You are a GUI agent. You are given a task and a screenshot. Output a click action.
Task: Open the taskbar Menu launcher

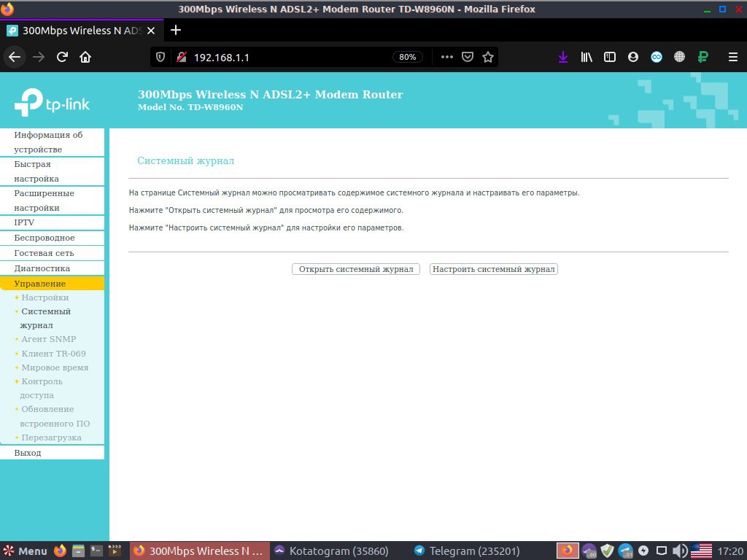(x=25, y=551)
